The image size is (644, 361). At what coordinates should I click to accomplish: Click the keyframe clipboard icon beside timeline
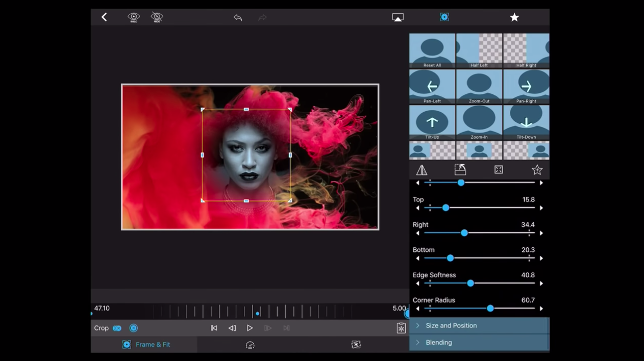tap(401, 328)
